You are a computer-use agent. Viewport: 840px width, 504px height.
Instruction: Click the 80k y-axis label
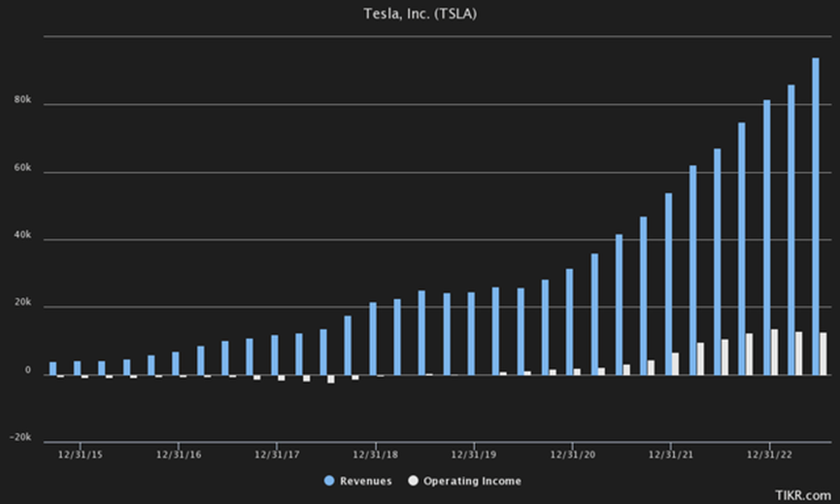click(22, 100)
